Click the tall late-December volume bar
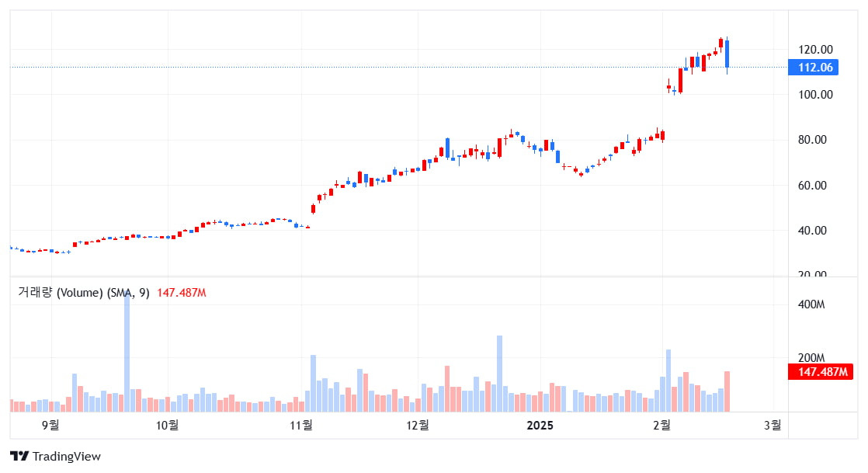The height and width of the screenshot is (473, 868). [499, 374]
